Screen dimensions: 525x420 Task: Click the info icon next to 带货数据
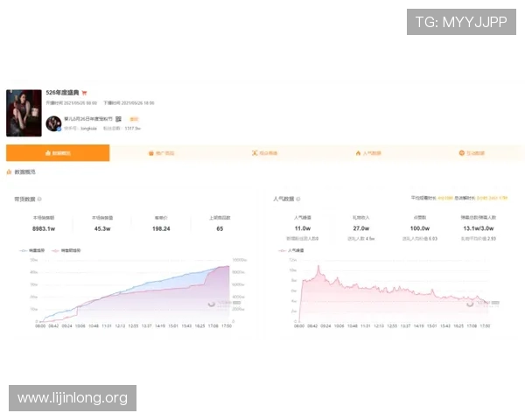(39, 199)
